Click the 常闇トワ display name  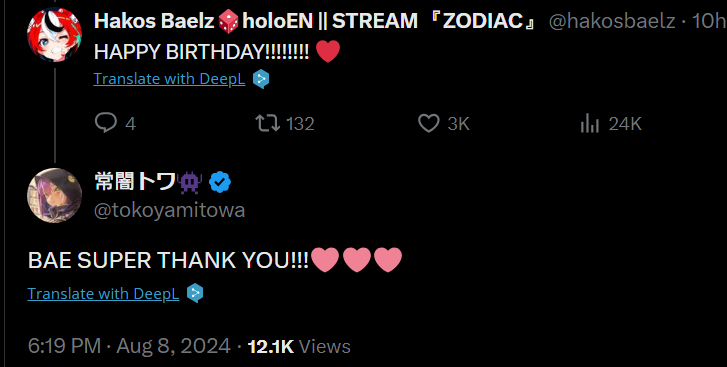pos(135,182)
